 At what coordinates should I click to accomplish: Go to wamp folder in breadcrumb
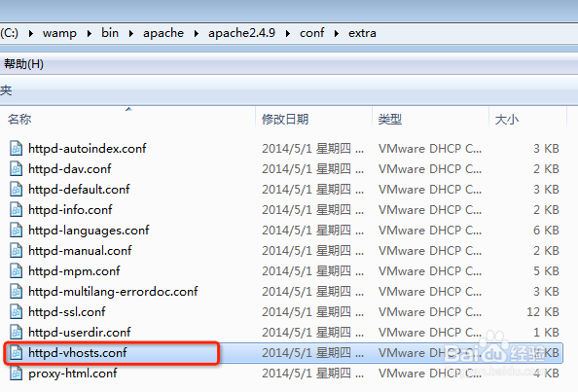[59, 33]
